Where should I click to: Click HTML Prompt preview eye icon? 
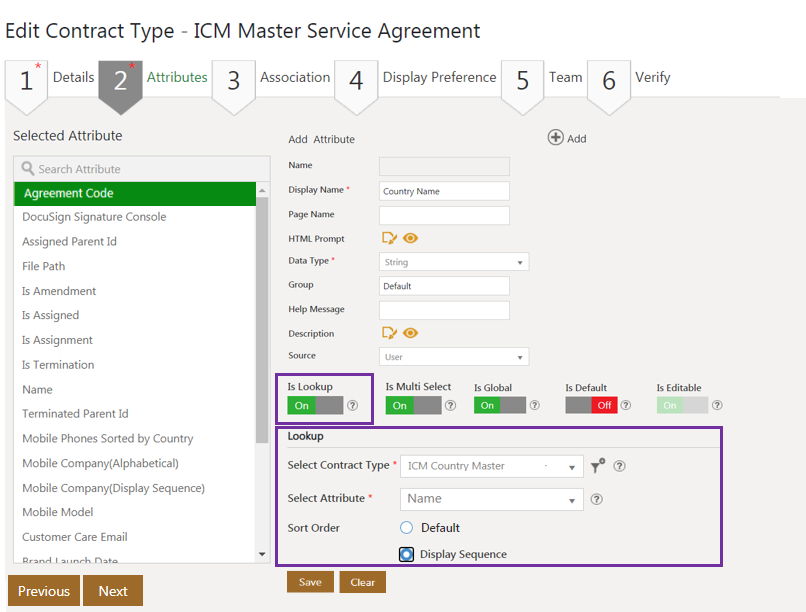(x=410, y=238)
